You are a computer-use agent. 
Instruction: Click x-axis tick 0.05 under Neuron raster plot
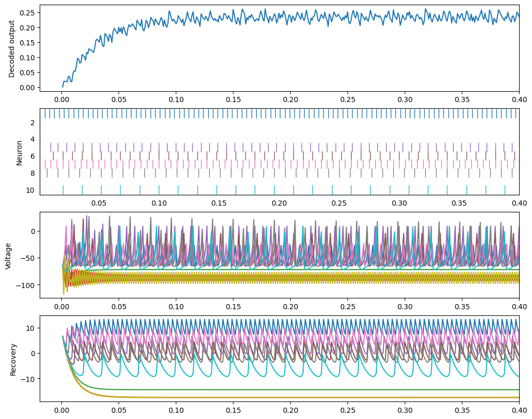tap(99, 203)
